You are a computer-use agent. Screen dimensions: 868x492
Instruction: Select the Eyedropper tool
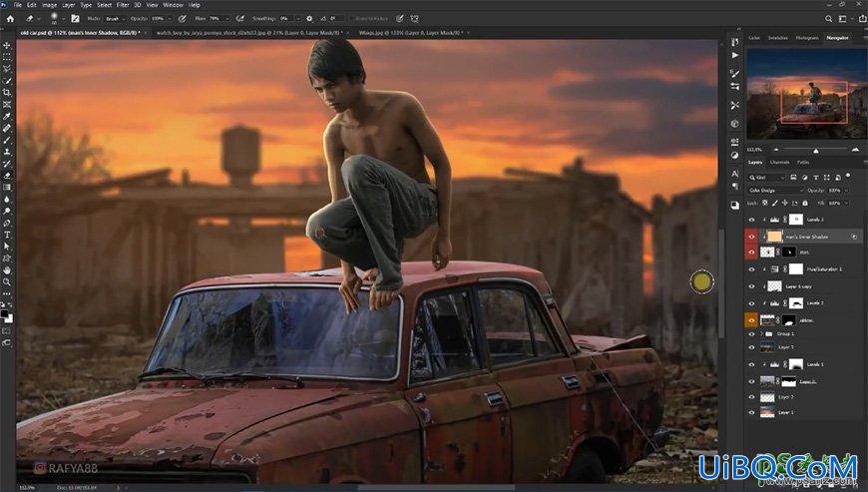[7, 116]
